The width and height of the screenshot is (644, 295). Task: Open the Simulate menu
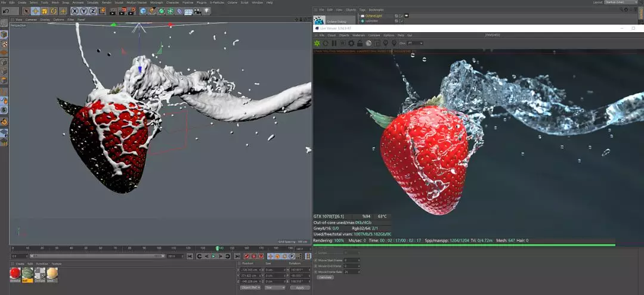(92, 2)
